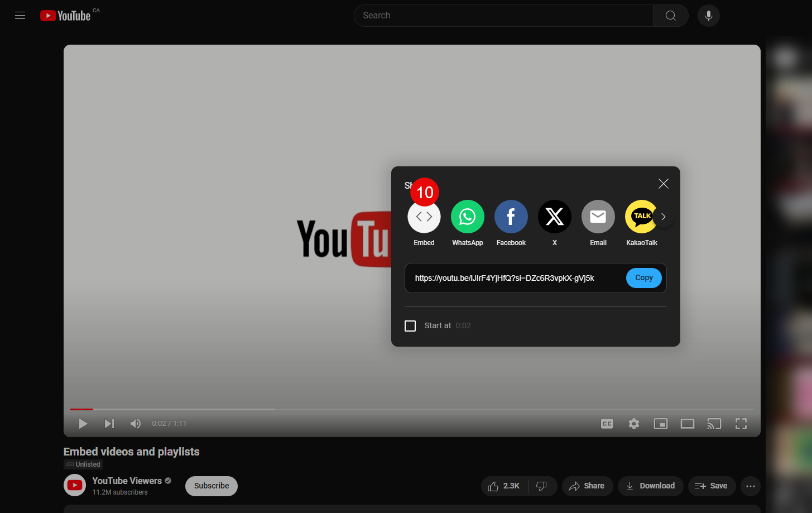Screen dimensions: 812x513
Task: Seek on the video progress bar
Action: coord(412,409)
